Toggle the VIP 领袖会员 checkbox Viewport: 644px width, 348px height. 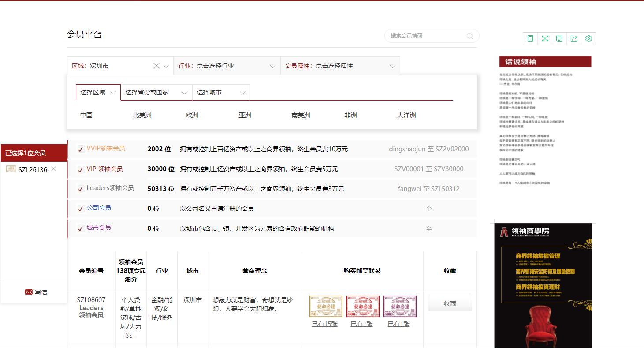pos(81,169)
